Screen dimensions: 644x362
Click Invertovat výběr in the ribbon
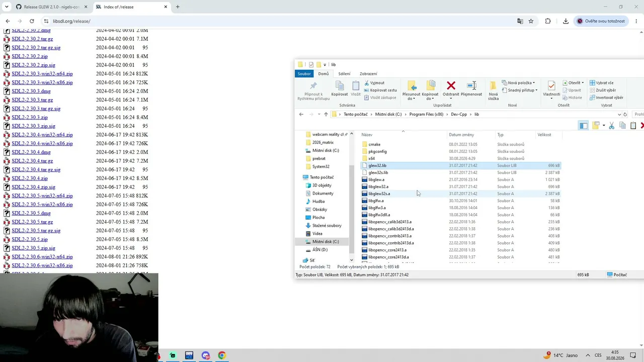[606, 98]
